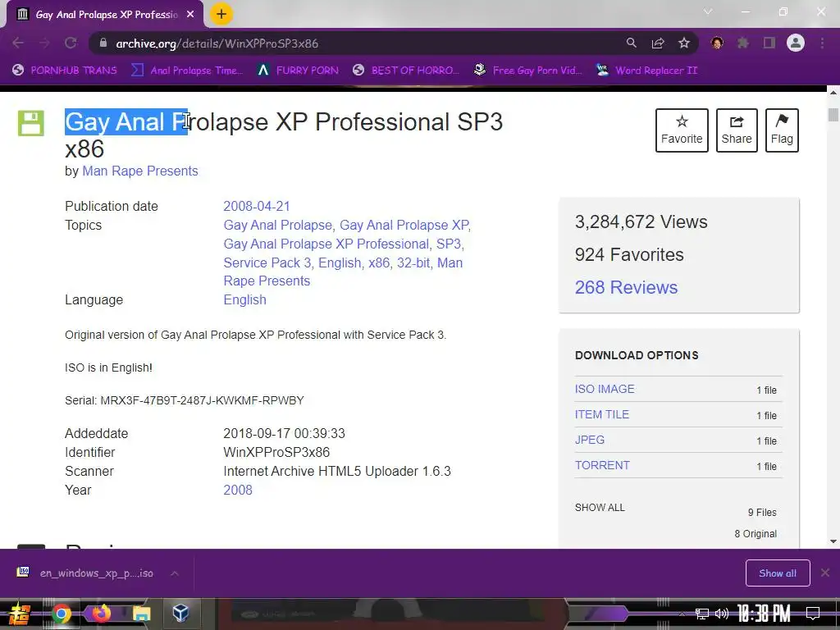Open the 2008 link in Year row

tap(238, 490)
